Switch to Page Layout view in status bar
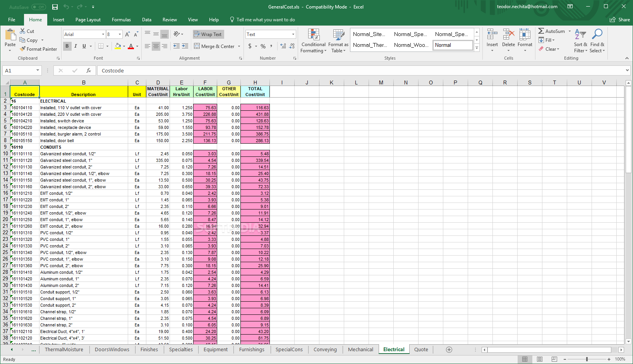This screenshot has height=364, width=633. (540, 359)
